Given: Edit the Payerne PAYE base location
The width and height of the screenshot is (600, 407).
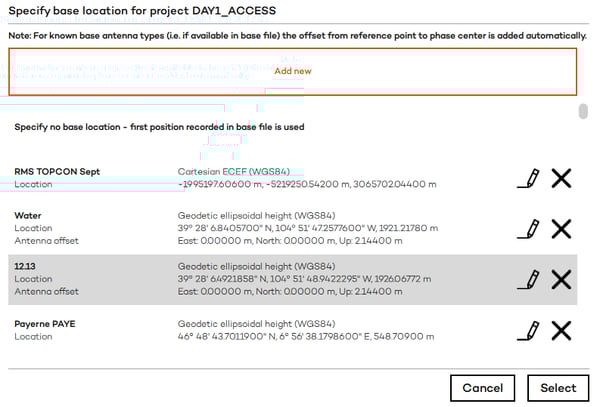Looking at the screenshot, I should point(528,330).
